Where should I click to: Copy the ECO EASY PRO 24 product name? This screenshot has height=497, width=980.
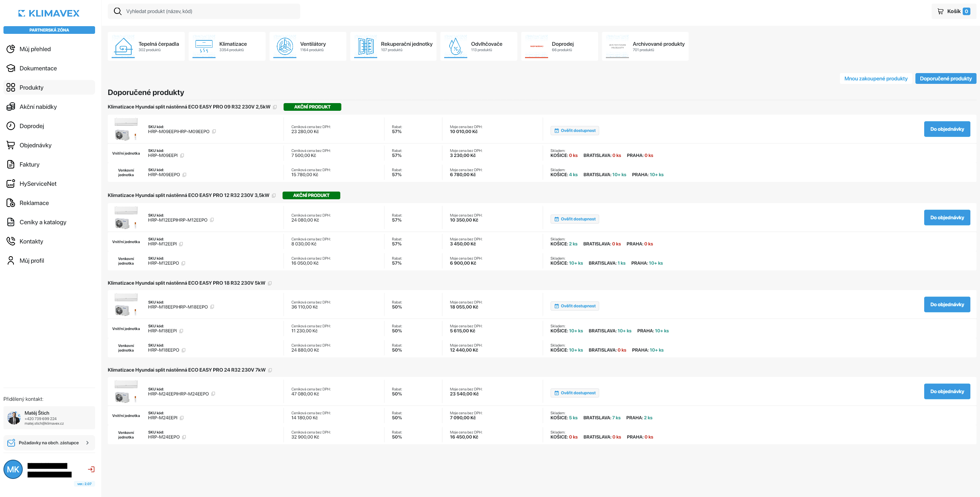point(270,370)
